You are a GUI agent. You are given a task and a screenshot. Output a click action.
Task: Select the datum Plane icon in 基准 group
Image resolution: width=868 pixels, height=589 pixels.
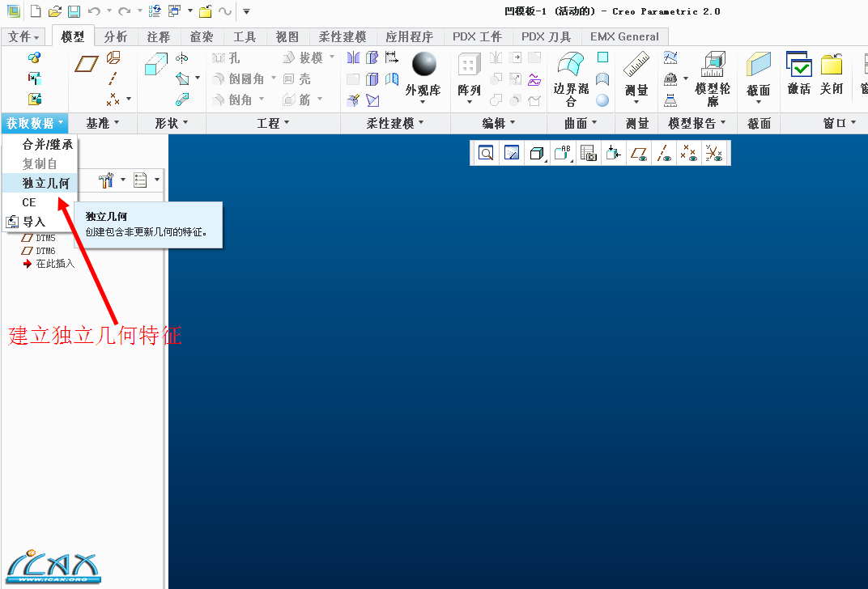[x=86, y=64]
